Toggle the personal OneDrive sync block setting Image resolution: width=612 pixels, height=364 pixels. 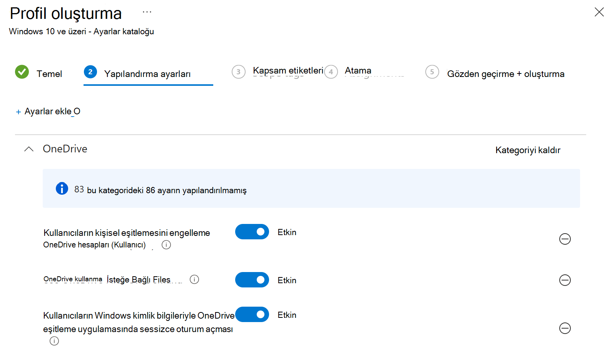click(252, 232)
